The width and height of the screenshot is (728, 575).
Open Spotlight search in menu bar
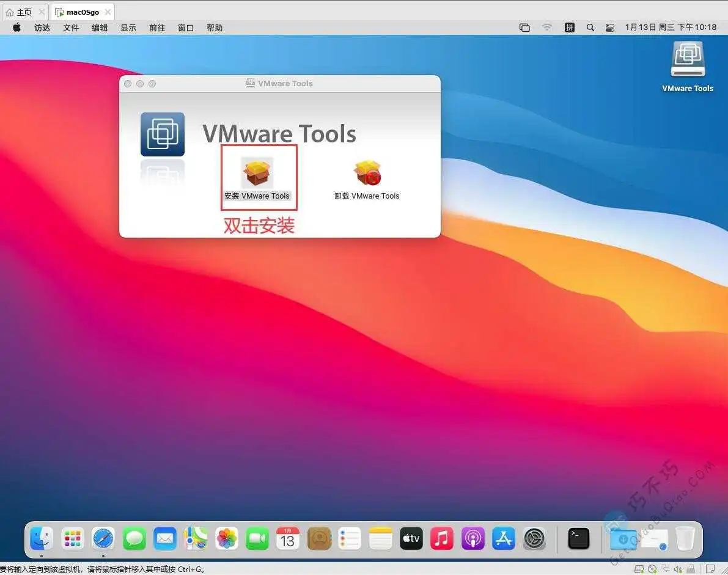pyautogui.click(x=590, y=27)
